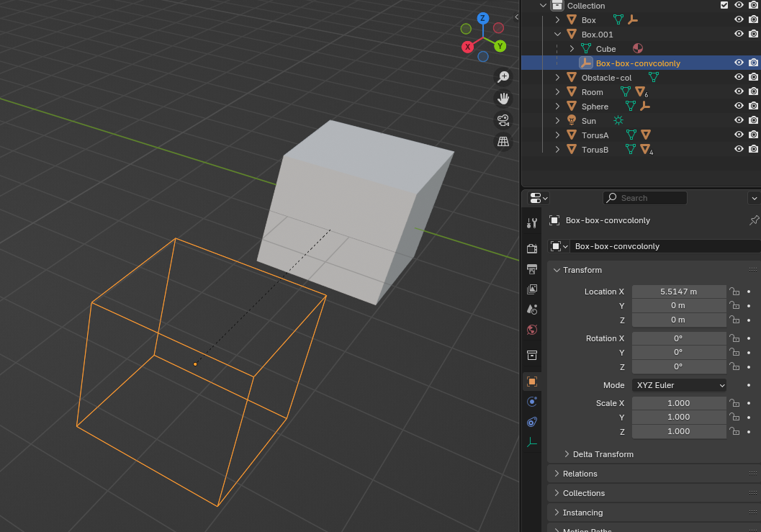Open the rotation Mode XYZ Euler dropdown
761x532 pixels.
(680, 385)
